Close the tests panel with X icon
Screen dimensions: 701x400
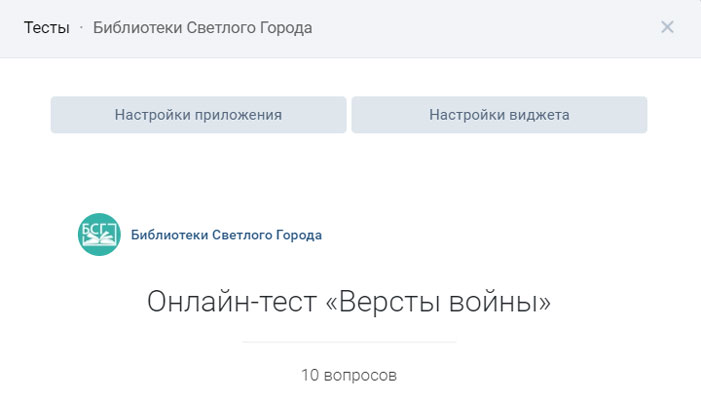coord(667,27)
